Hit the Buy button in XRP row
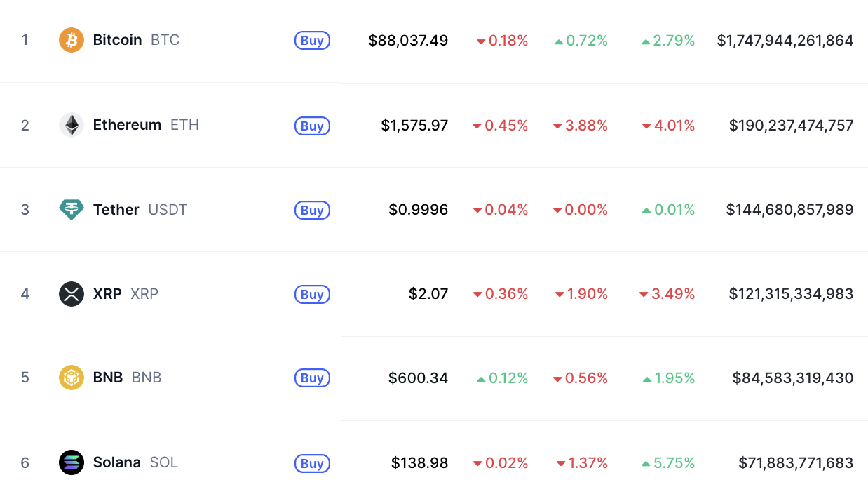 tap(312, 294)
